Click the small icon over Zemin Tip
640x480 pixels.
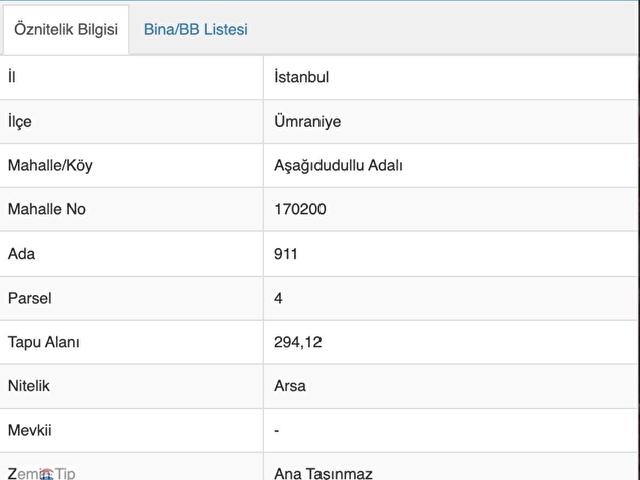pos(46,473)
